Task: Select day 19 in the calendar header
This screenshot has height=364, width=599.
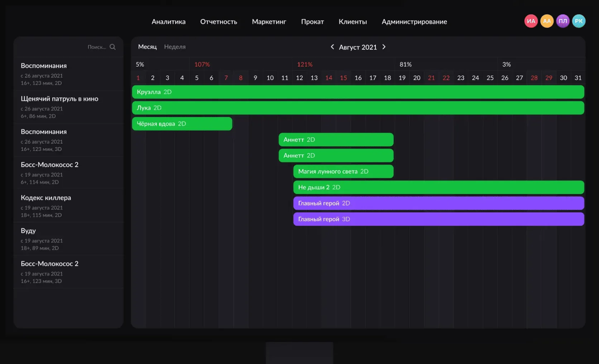Action: pyautogui.click(x=402, y=78)
